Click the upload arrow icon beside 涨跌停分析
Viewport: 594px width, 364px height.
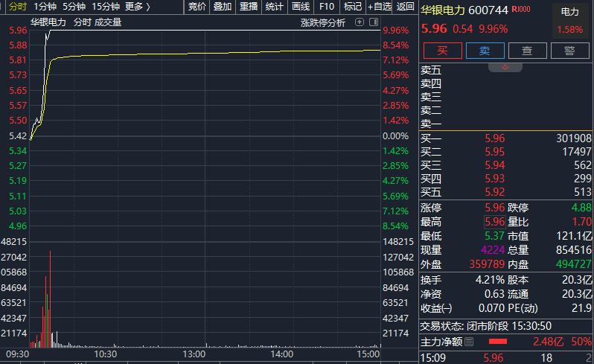point(359,22)
